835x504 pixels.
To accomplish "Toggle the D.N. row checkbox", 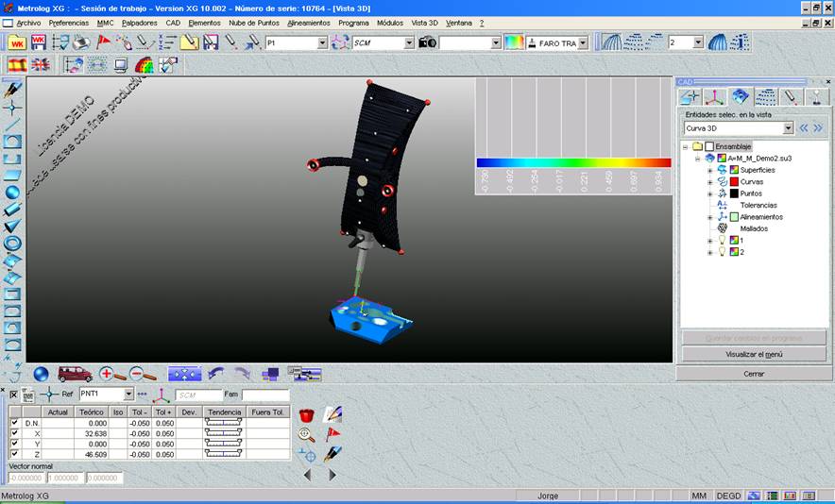I will click(x=14, y=423).
